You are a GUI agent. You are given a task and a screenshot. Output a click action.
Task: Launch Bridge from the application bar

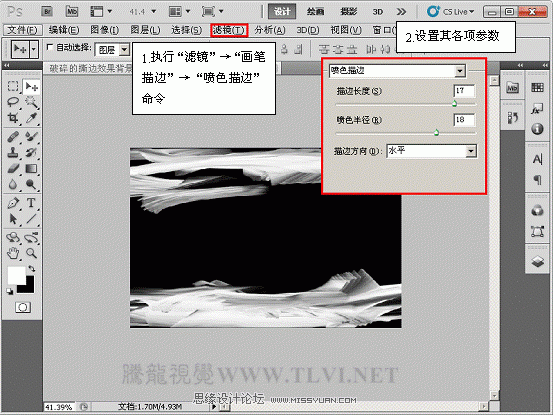pyautogui.click(x=47, y=12)
